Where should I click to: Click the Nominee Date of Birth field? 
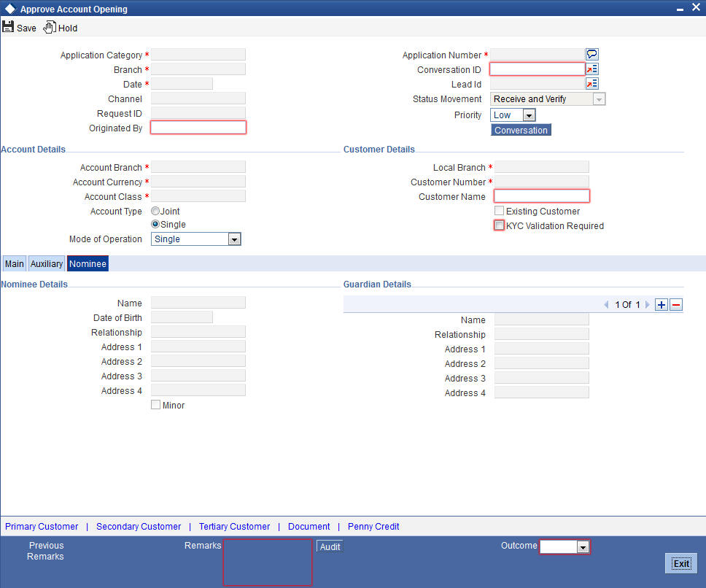[182, 317]
